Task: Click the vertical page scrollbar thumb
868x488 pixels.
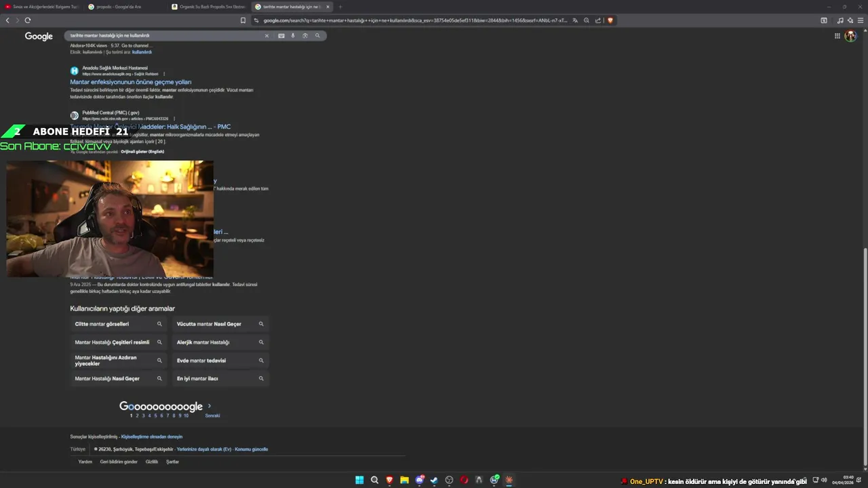Action: pyautogui.click(x=865, y=356)
